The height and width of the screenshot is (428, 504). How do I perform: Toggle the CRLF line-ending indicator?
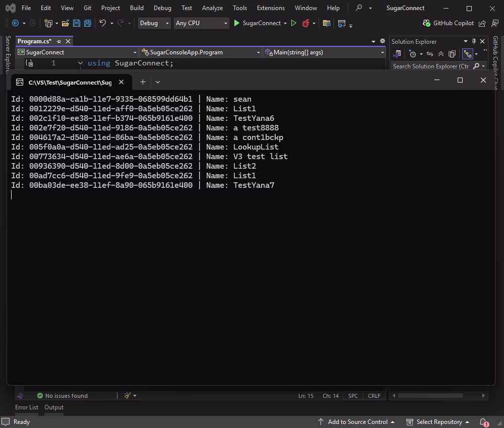point(374,396)
